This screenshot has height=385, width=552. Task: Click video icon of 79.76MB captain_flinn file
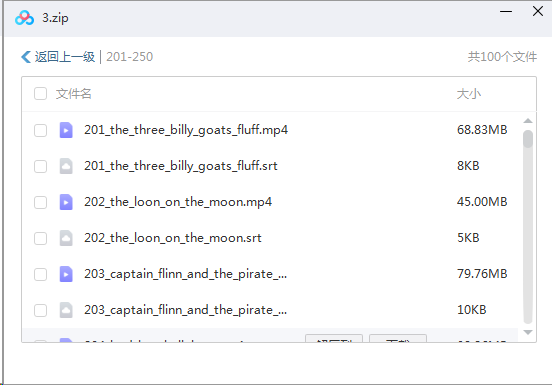(66, 274)
